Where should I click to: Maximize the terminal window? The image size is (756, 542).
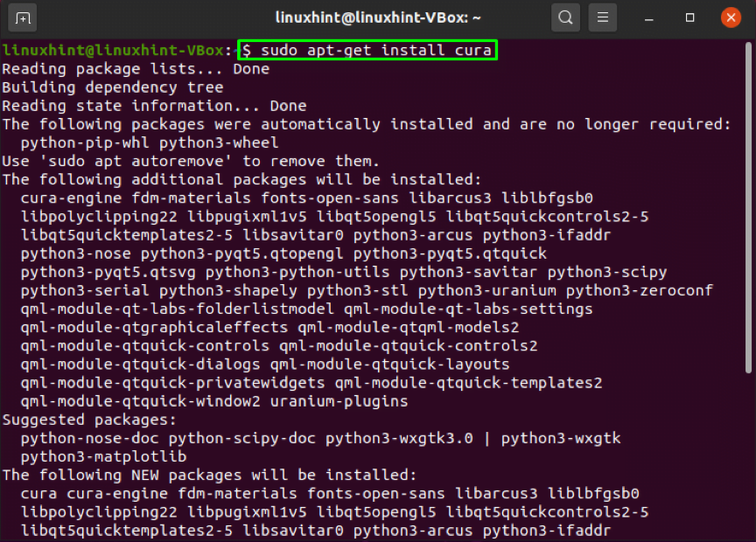point(690,17)
